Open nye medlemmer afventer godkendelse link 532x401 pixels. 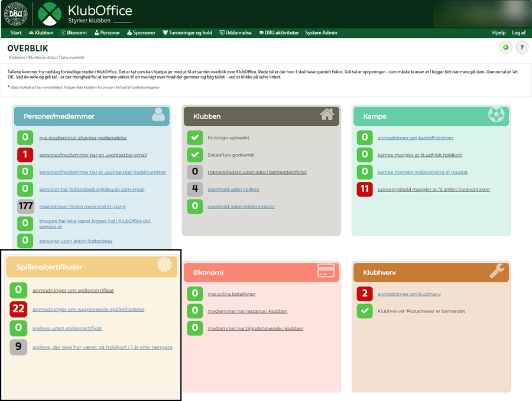click(x=83, y=138)
